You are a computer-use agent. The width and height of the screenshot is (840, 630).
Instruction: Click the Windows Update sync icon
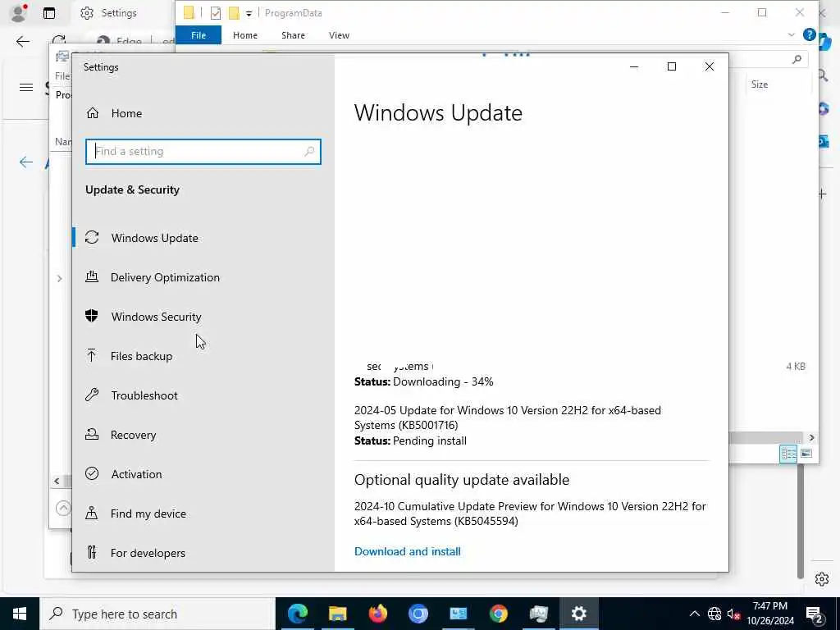coord(92,237)
